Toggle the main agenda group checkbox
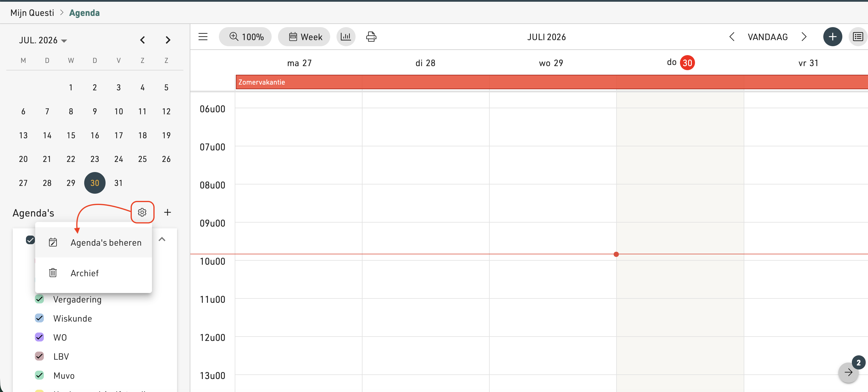Image resolution: width=868 pixels, height=392 pixels. [x=30, y=240]
